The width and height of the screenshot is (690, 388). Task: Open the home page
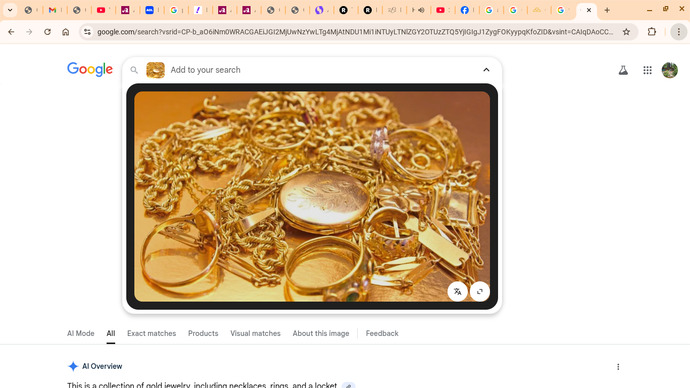66,32
